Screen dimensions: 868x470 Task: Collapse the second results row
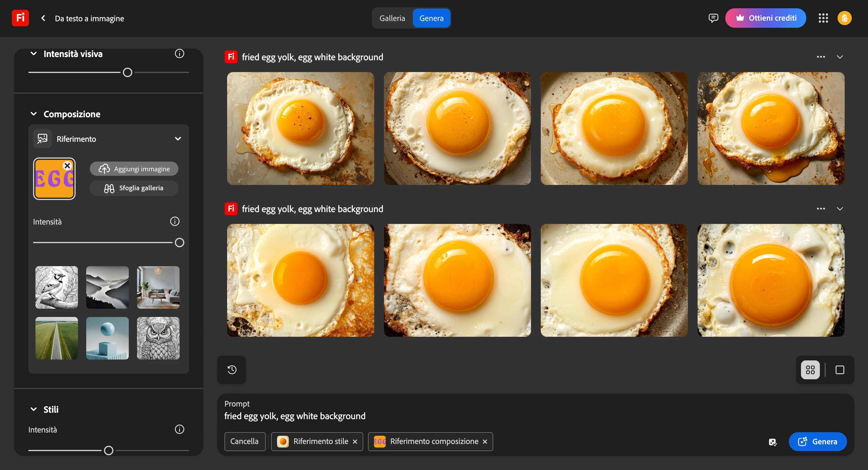[x=839, y=209]
